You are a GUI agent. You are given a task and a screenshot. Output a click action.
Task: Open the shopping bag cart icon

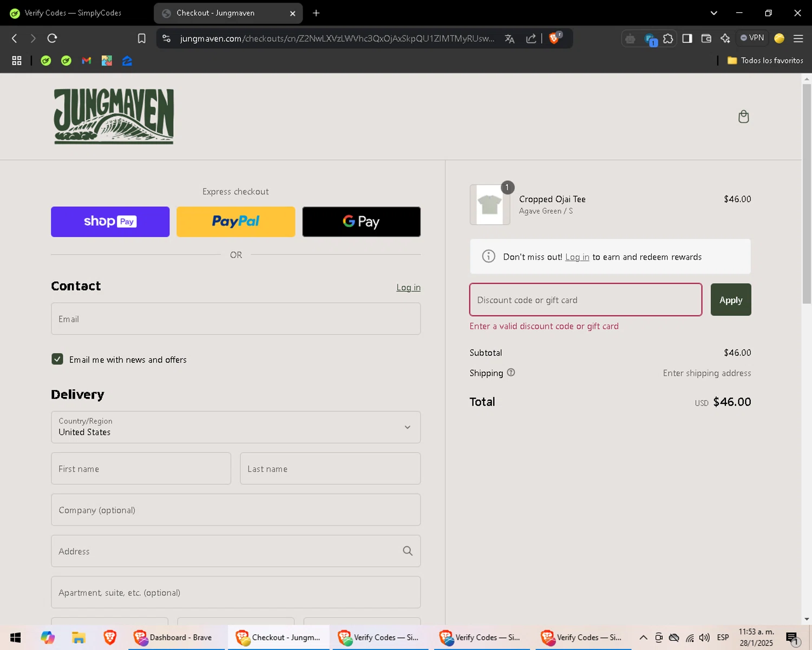744,116
